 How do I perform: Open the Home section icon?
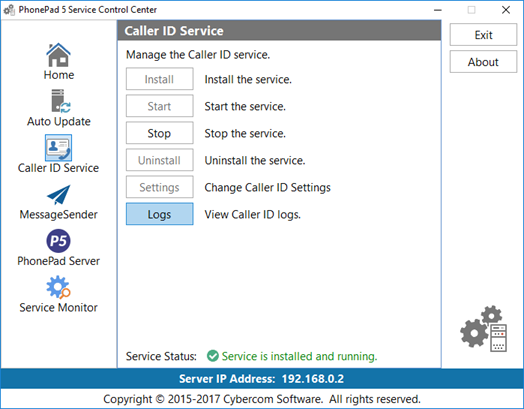tap(58, 55)
